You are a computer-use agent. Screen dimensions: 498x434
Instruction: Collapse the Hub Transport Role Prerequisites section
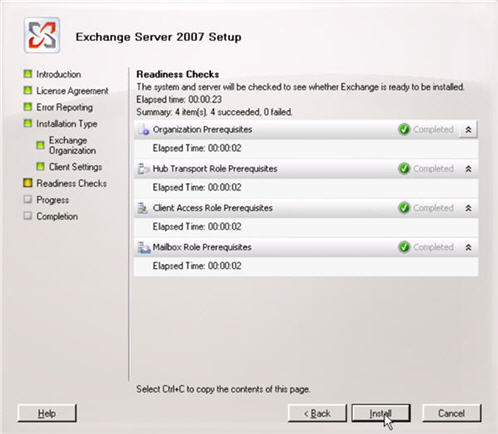pos(468,169)
